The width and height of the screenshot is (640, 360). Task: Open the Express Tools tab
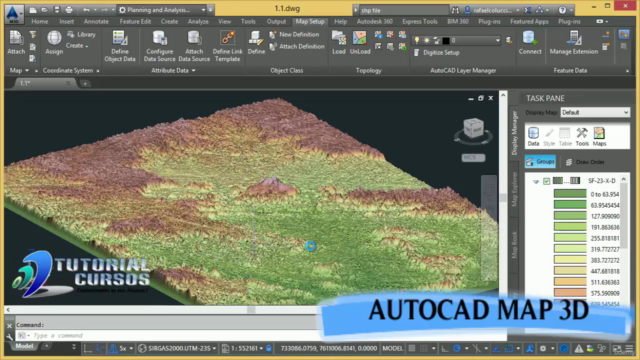point(420,21)
